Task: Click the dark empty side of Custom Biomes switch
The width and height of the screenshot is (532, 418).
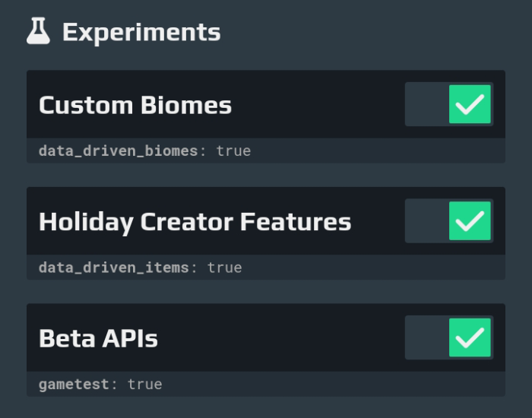Action: coord(427,104)
